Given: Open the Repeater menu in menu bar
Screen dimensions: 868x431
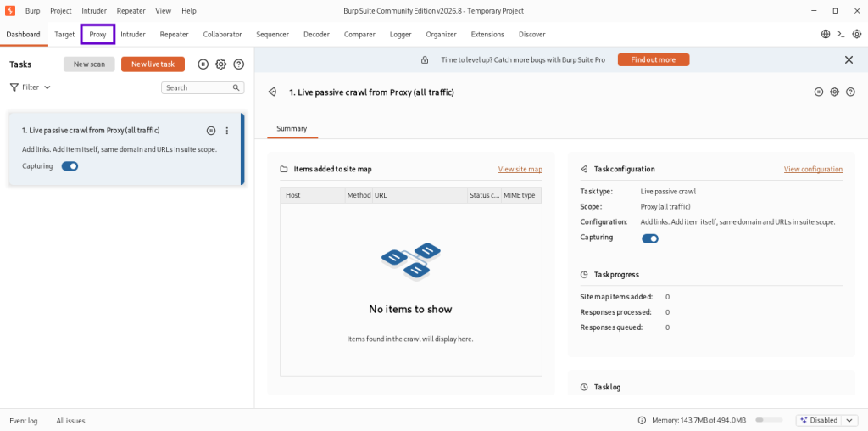Looking at the screenshot, I should [131, 11].
